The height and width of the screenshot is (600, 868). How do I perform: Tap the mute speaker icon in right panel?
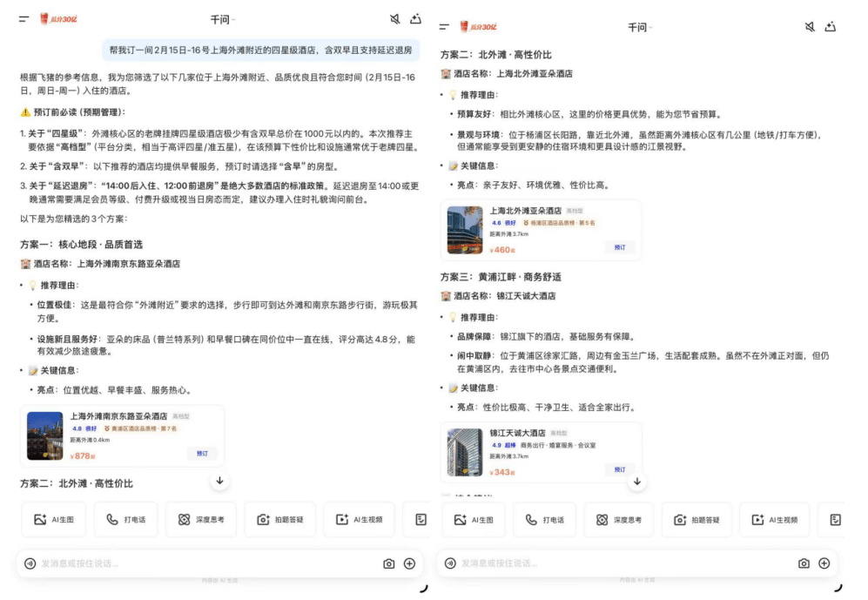click(810, 27)
